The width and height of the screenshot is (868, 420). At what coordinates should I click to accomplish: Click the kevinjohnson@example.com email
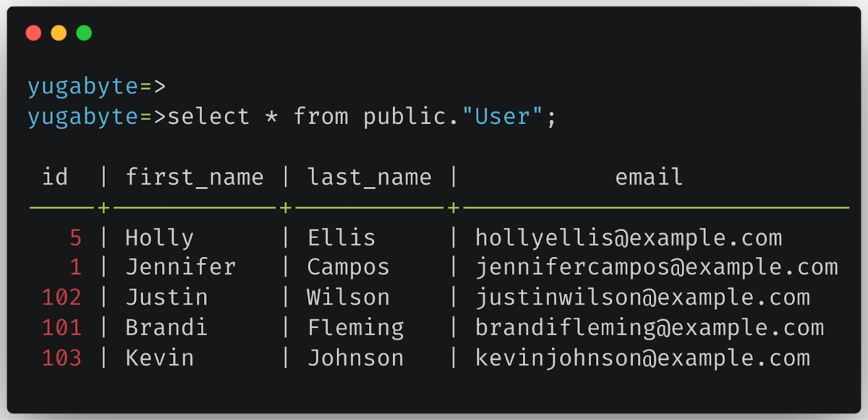[x=642, y=358]
